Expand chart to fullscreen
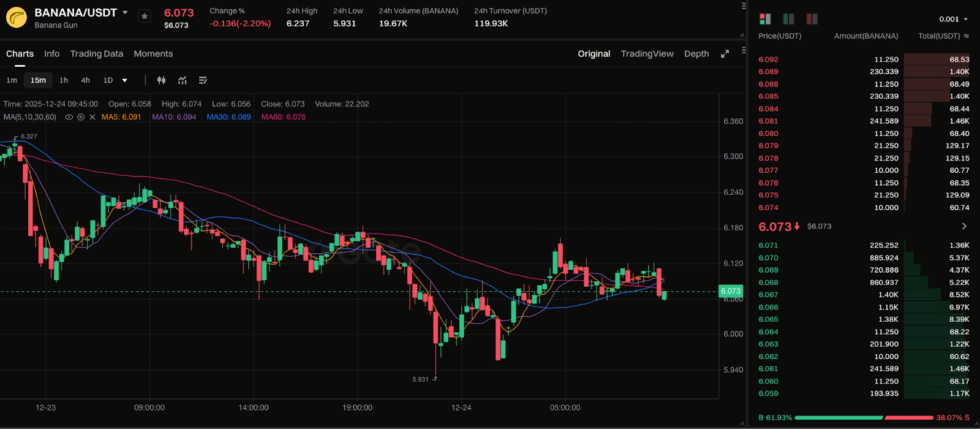The height and width of the screenshot is (429, 980). [725, 54]
